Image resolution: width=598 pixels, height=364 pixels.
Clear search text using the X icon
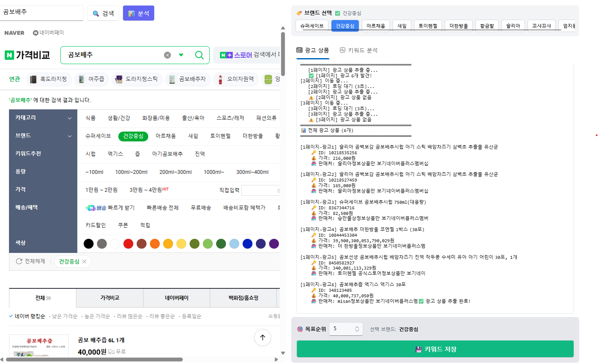click(167, 55)
